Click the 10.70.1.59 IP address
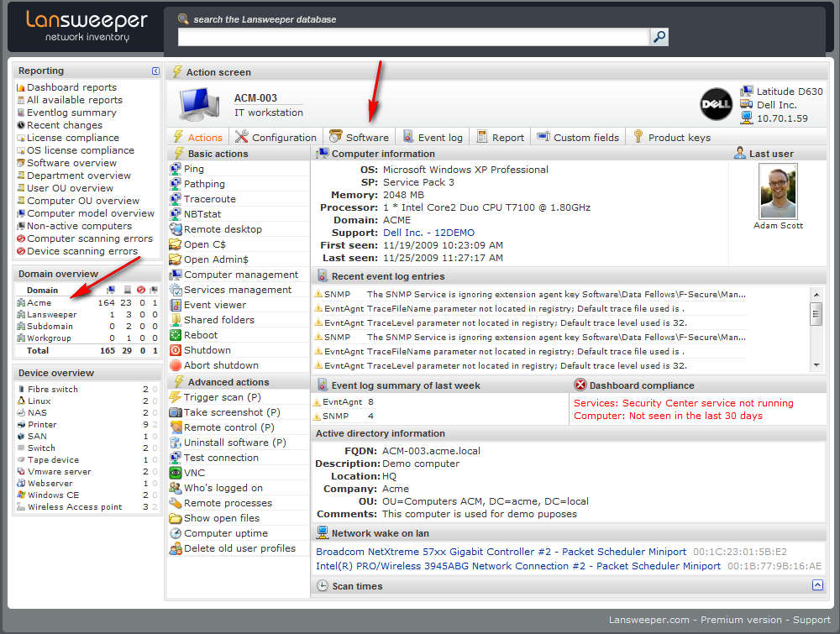The height and width of the screenshot is (634, 840). 782,118
